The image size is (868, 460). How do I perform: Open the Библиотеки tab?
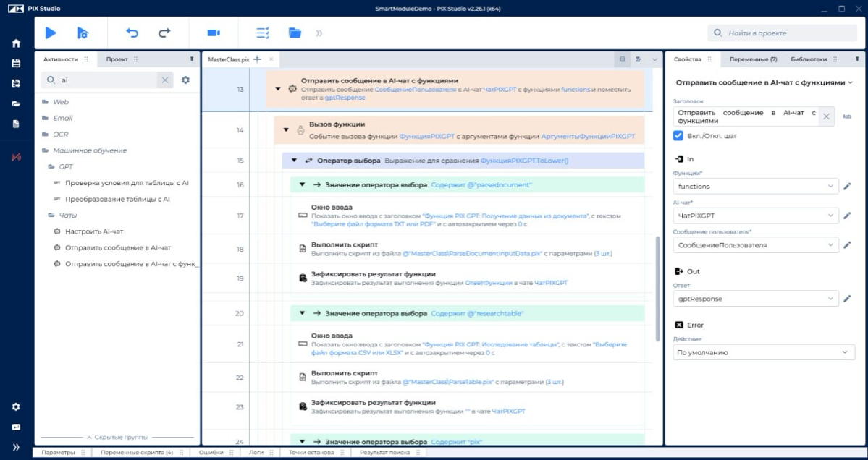[808, 59]
